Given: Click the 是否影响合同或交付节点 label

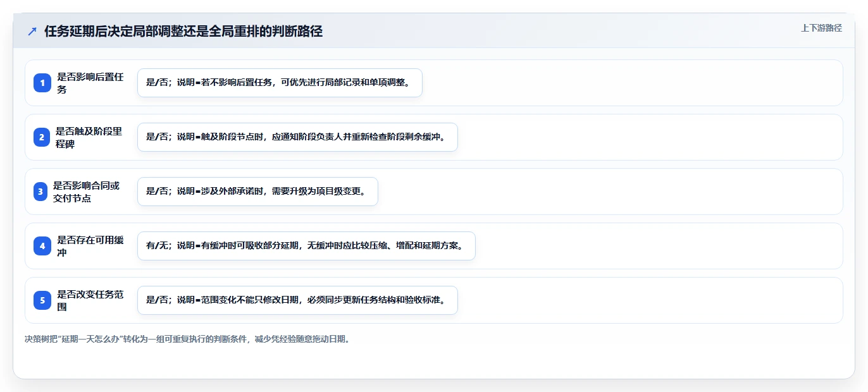Looking at the screenshot, I should click(x=87, y=192).
